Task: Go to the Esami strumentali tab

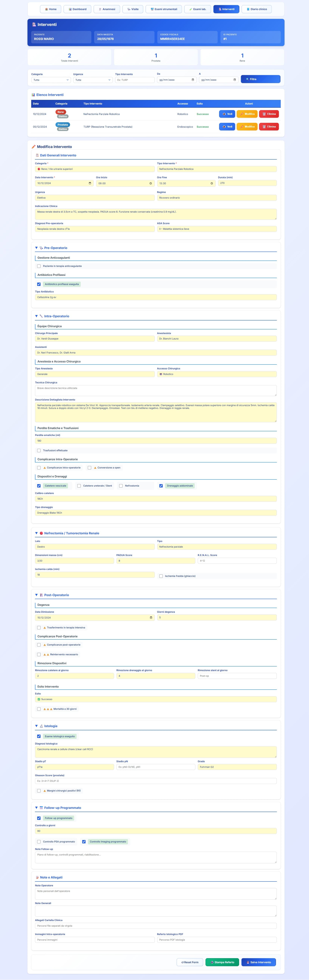Action: (x=163, y=9)
